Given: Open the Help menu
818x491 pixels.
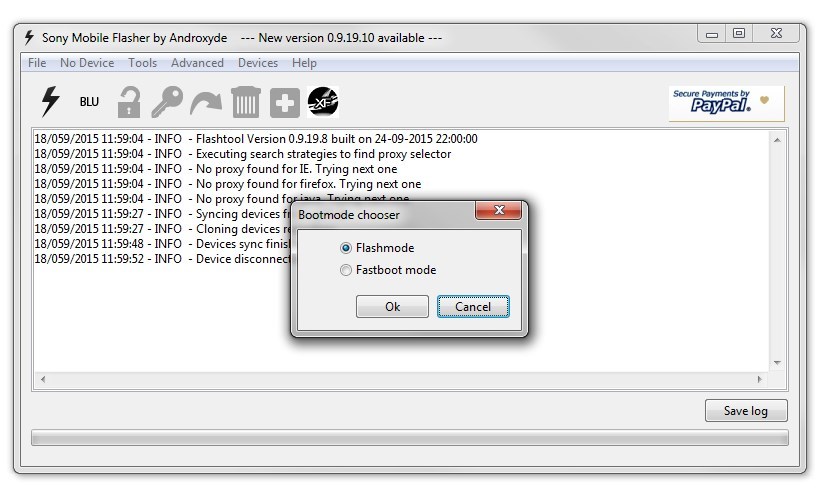Looking at the screenshot, I should [x=304, y=63].
